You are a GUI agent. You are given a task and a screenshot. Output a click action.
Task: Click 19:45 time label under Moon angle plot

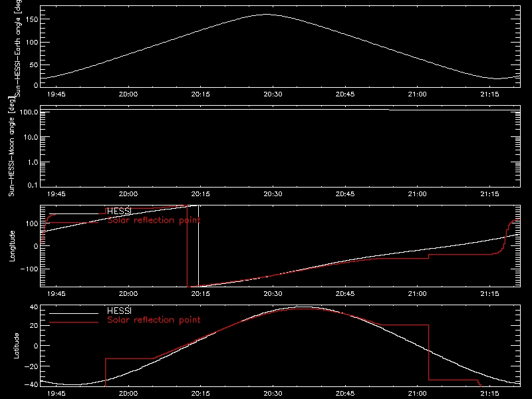point(56,194)
